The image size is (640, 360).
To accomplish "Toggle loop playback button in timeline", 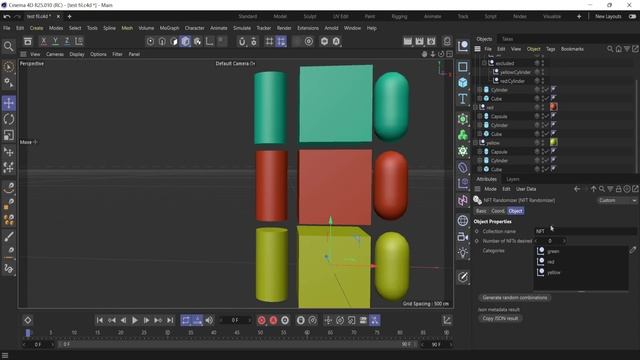I will pyautogui.click(x=186, y=320).
